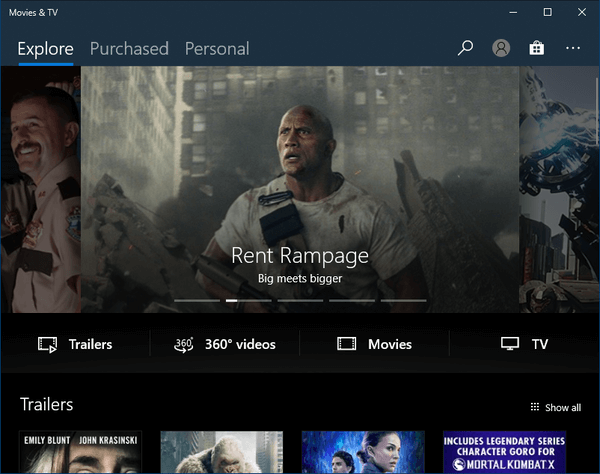Show the next slide with the robot
Image resolution: width=600 pixels, height=474 pixels.
[557, 189]
